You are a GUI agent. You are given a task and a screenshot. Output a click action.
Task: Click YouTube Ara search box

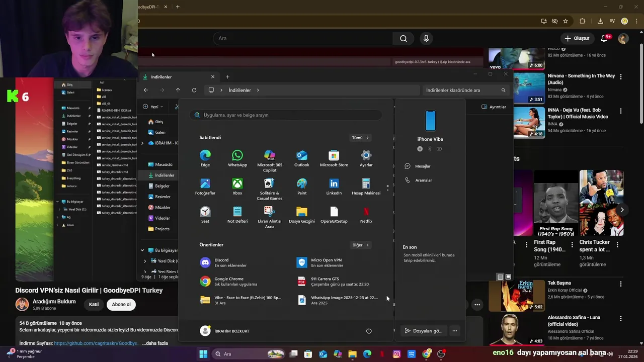pos(303,38)
